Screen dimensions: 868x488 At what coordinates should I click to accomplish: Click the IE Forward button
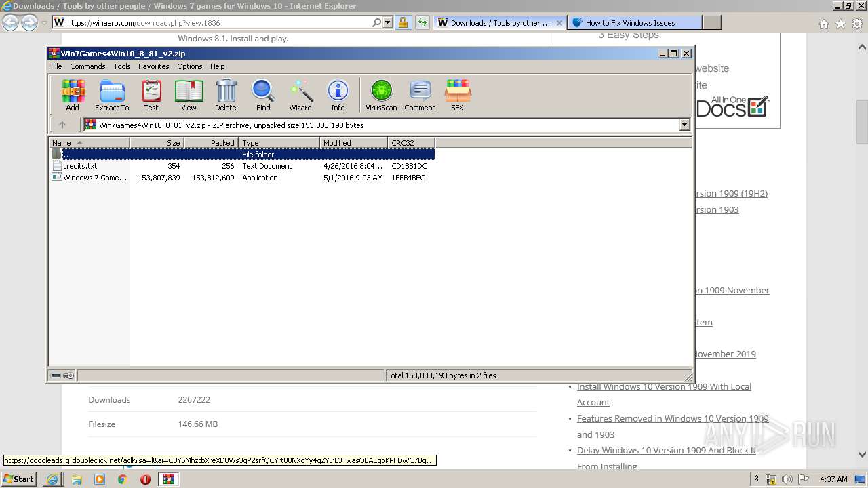pos(29,22)
